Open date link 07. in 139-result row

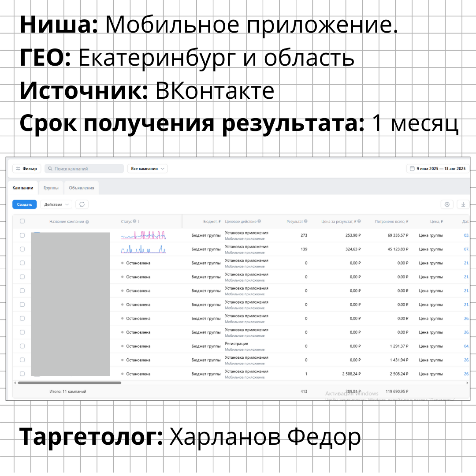[466, 249]
